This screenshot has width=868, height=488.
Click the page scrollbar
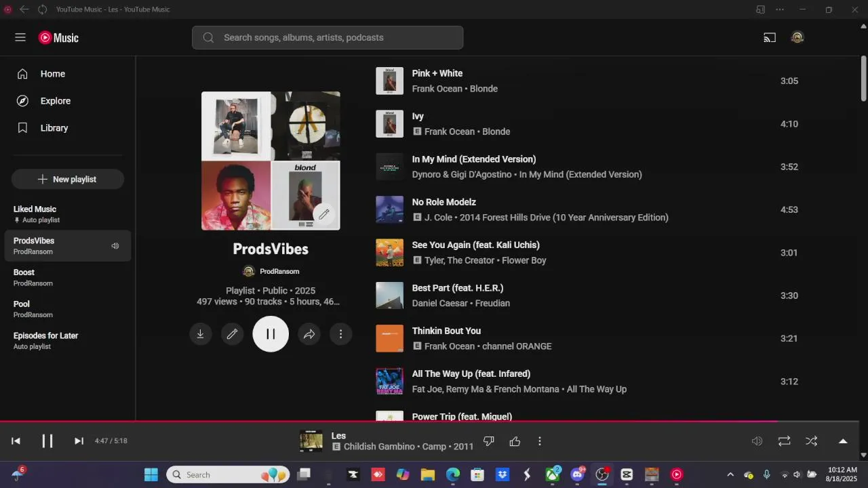864,78
